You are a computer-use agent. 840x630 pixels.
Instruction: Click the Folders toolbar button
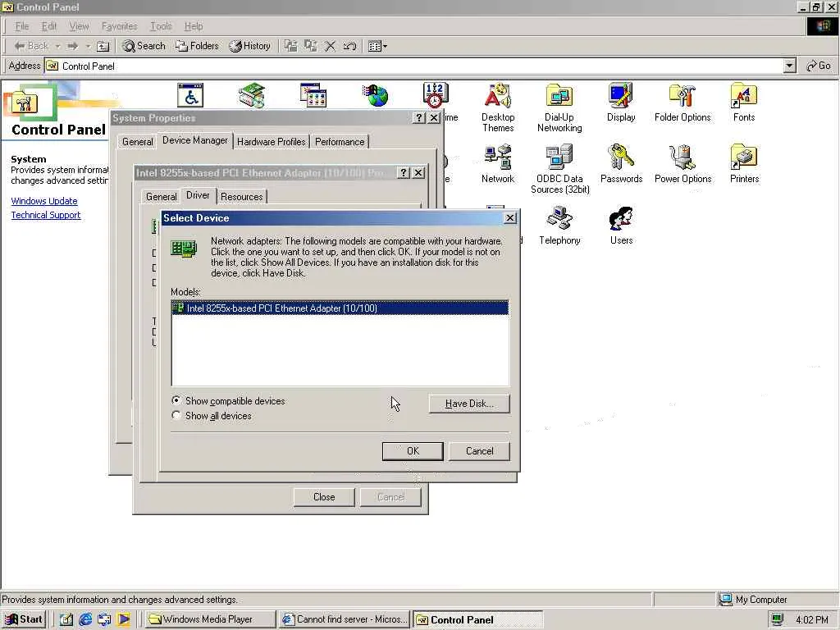click(x=197, y=46)
